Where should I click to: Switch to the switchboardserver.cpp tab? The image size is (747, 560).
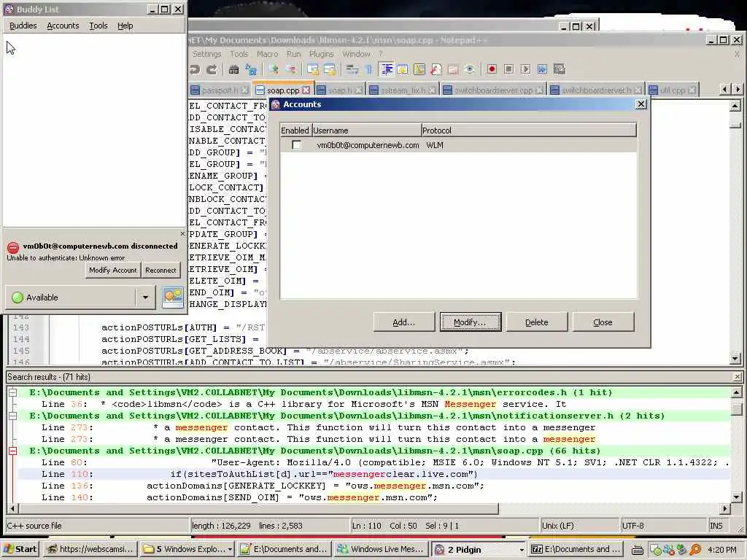[493, 90]
